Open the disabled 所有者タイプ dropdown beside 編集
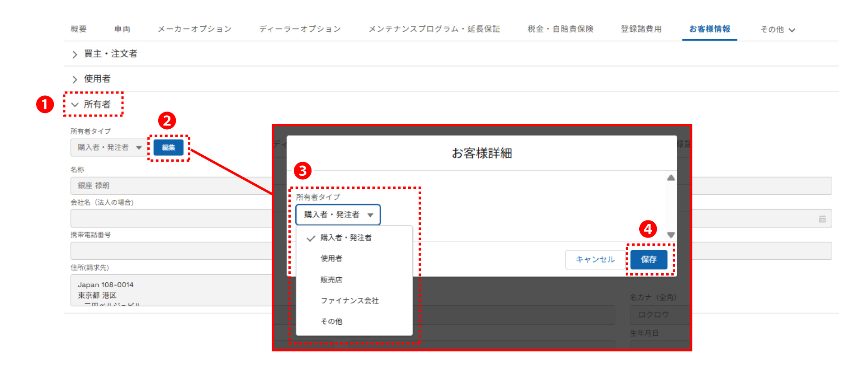The height and width of the screenshot is (369, 868). coord(108,148)
